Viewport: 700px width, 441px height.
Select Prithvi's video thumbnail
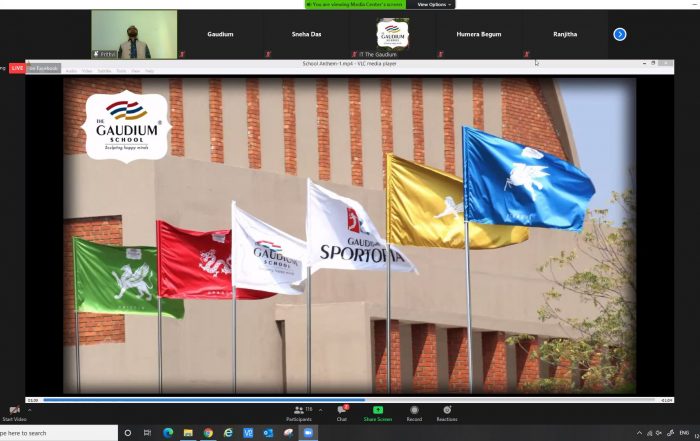tap(134, 34)
